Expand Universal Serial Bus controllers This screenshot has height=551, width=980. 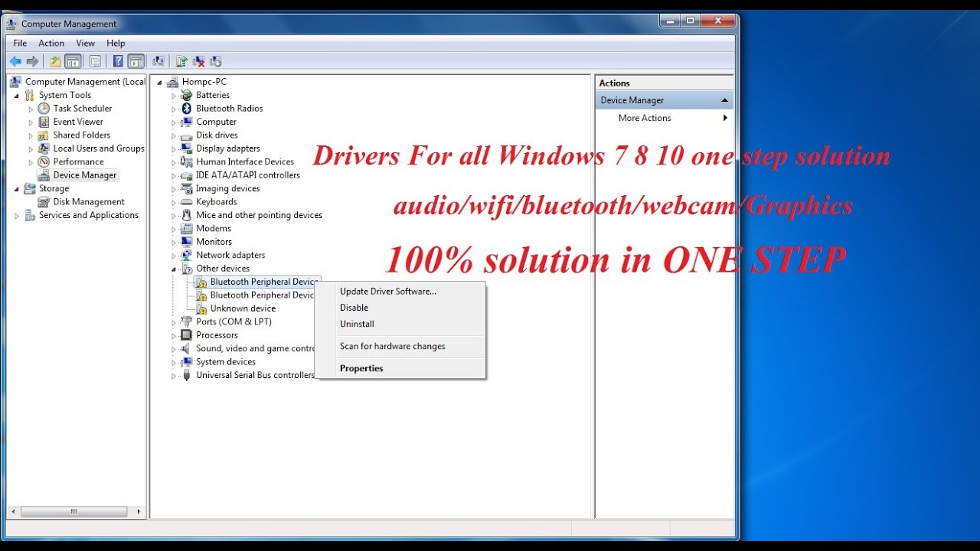pyautogui.click(x=174, y=376)
